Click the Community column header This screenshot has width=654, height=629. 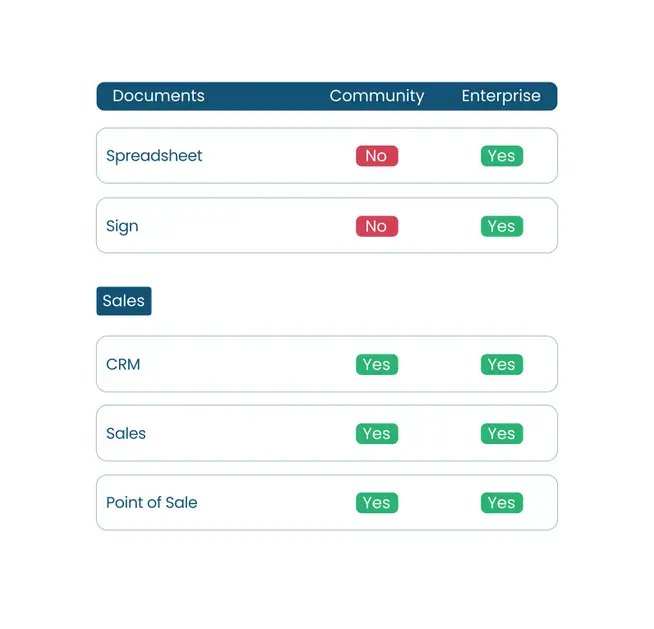click(376, 96)
